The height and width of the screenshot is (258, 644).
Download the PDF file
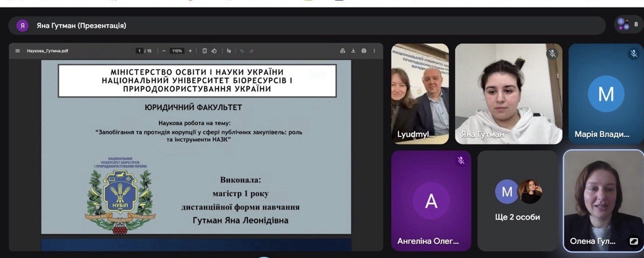(x=353, y=51)
